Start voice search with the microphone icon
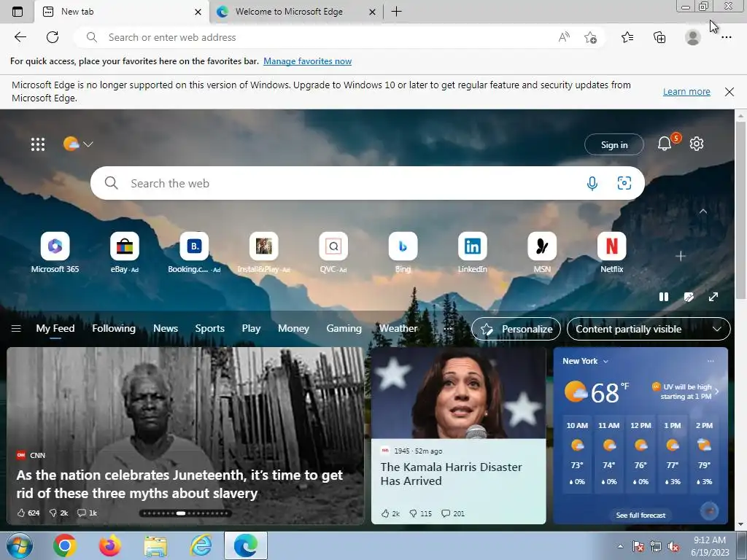Screen dimensions: 747x560 pos(592,183)
